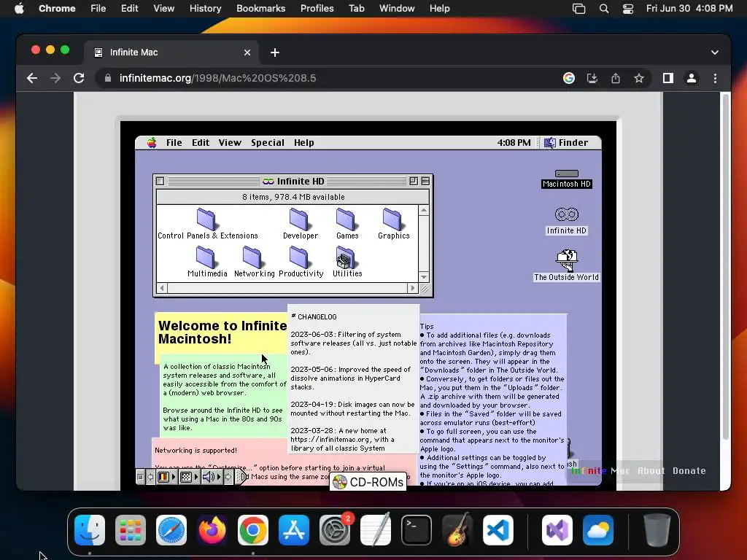Reload the page in Chrome

(x=79, y=78)
